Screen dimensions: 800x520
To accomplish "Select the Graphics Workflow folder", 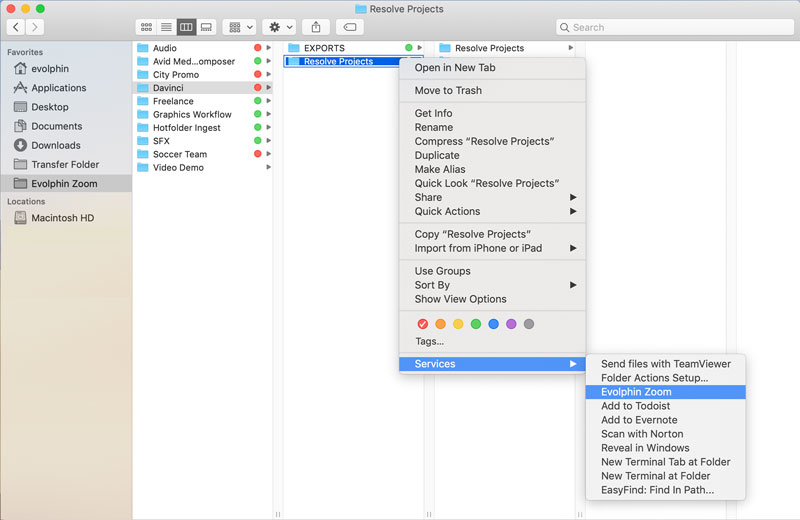I will coord(203,114).
